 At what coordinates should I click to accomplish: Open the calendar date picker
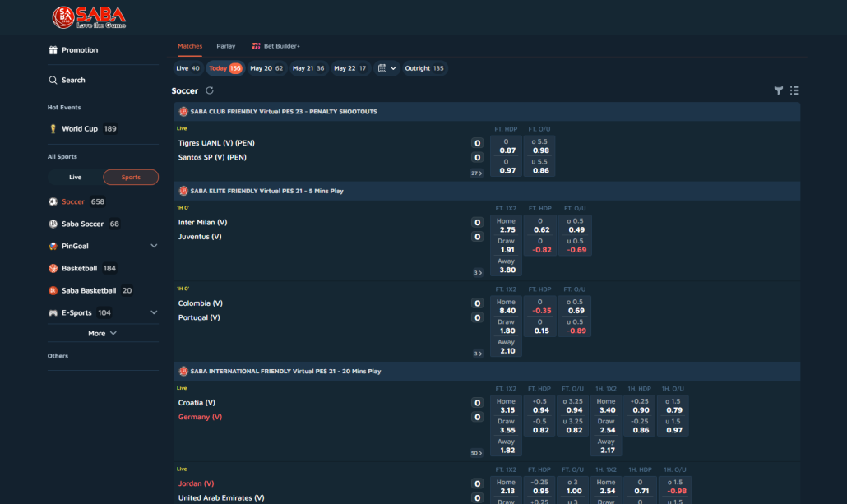pos(386,68)
